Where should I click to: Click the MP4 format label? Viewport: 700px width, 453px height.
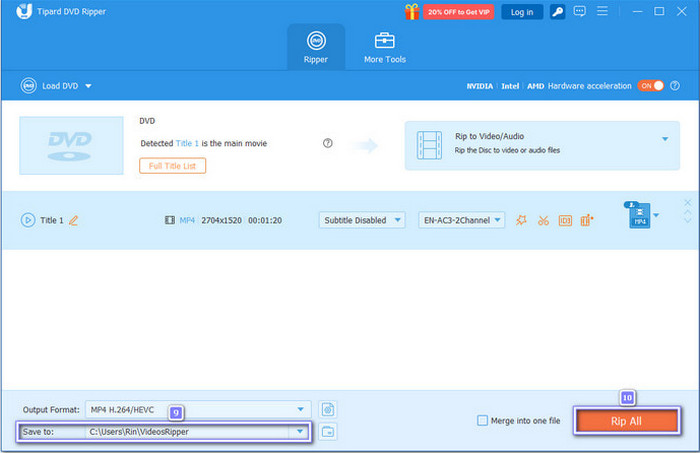(x=187, y=220)
